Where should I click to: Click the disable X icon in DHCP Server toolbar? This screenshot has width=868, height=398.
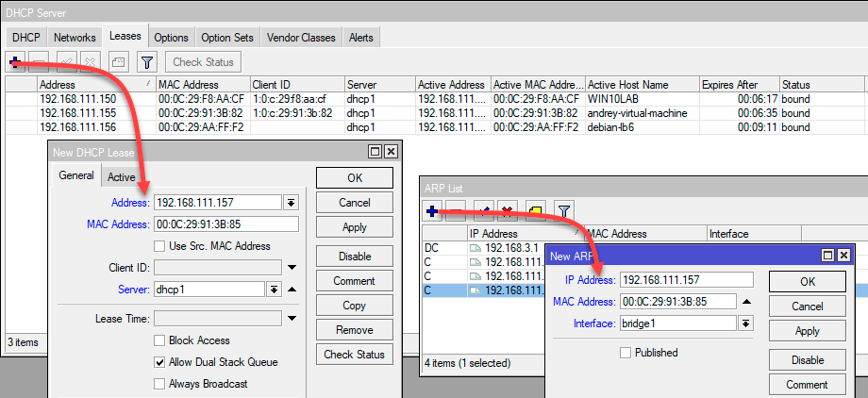pyautogui.click(x=90, y=62)
